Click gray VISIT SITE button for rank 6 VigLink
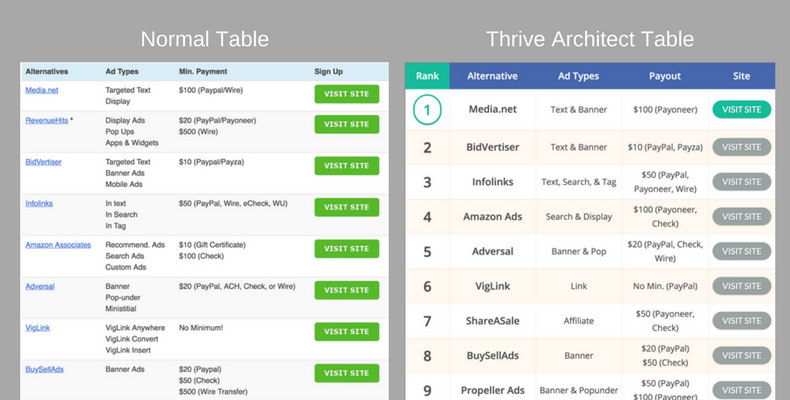 (x=742, y=286)
